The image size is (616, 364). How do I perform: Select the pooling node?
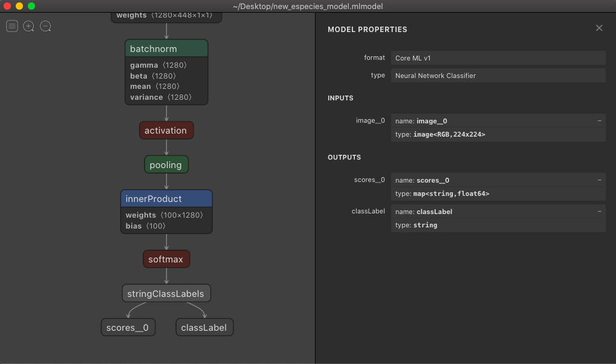click(166, 164)
